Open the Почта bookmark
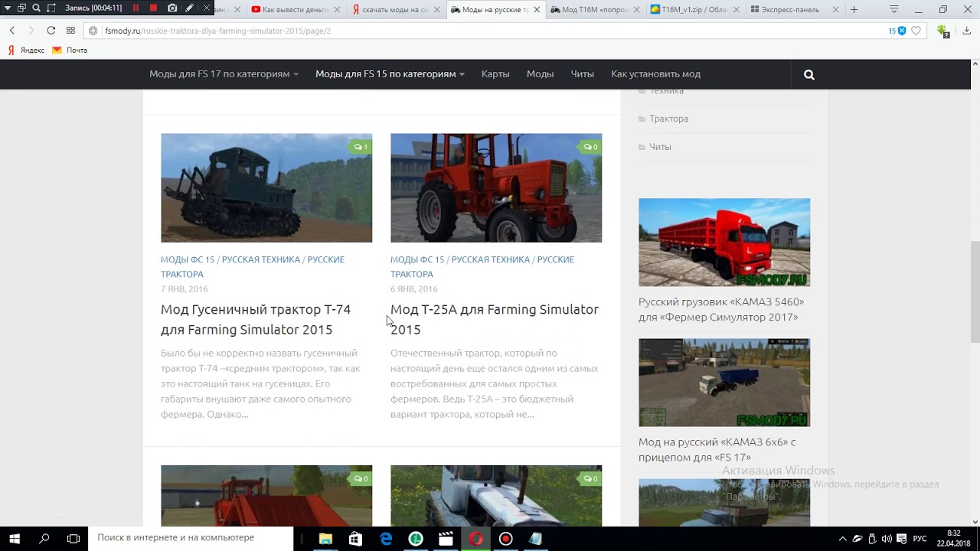The width and height of the screenshot is (980, 551). tap(70, 51)
